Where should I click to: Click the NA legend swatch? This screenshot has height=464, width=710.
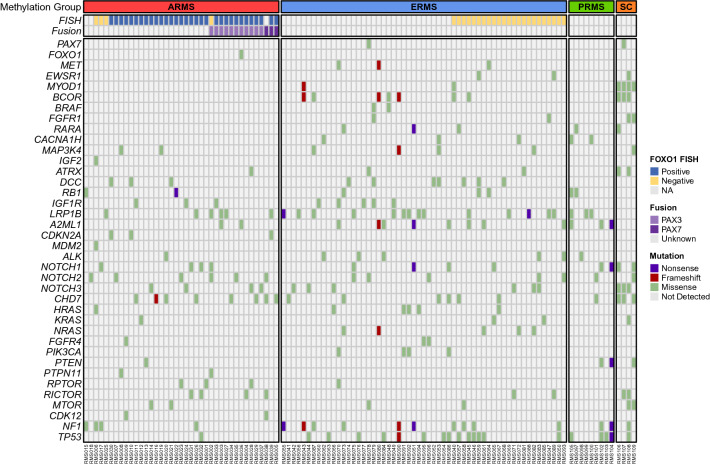pyautogui.click(x=654, y=190)
